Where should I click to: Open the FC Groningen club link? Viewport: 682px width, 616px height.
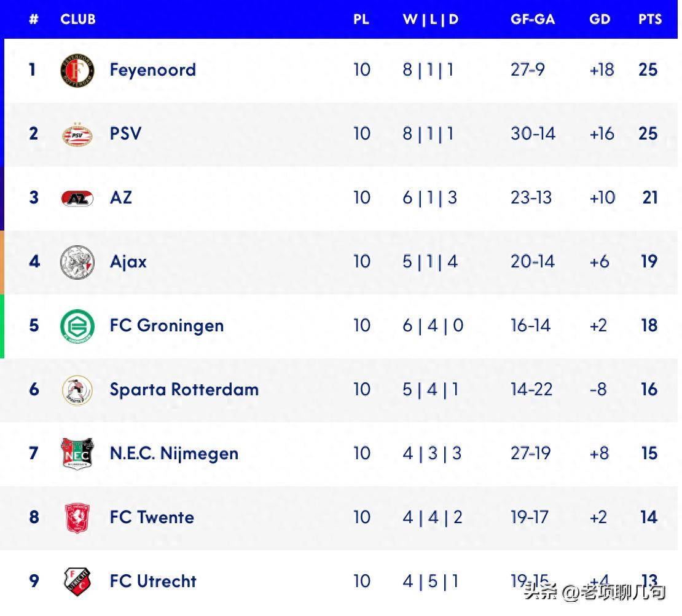click(167, 326)
